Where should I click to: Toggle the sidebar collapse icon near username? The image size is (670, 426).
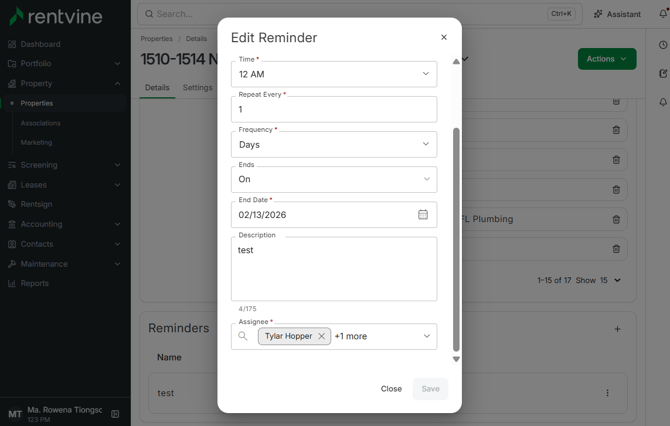click(115, 414)
